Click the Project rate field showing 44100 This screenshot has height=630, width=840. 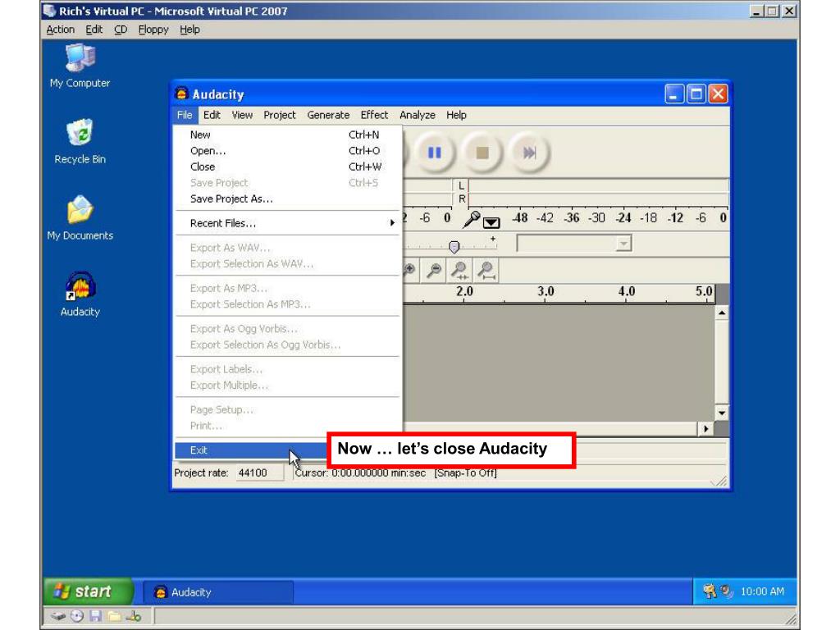click(259, 473)
